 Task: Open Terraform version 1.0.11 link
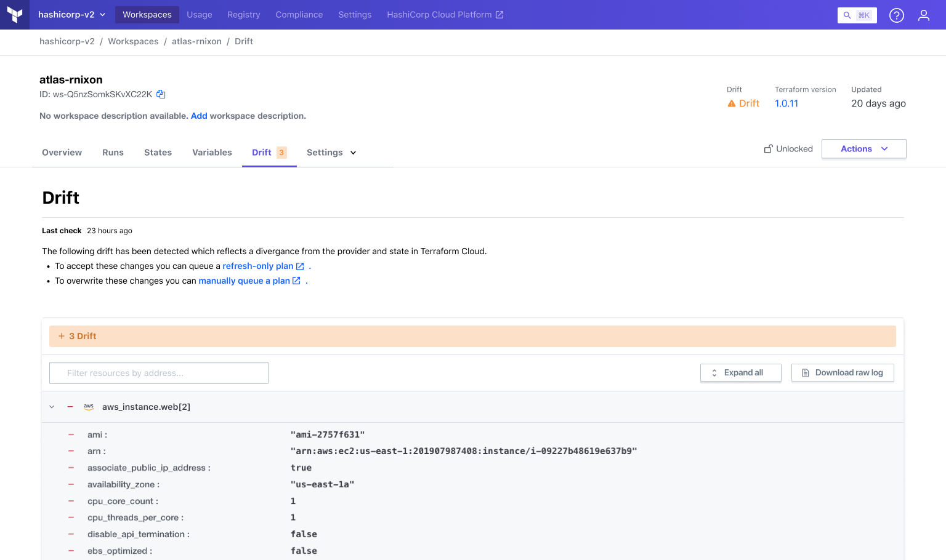786,103
